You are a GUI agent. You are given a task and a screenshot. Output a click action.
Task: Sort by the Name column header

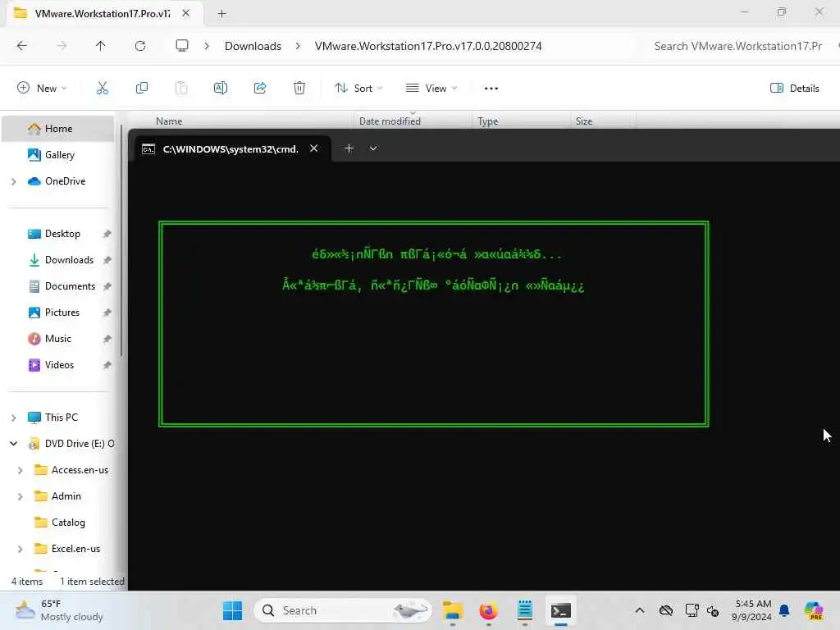coord(169,121)
